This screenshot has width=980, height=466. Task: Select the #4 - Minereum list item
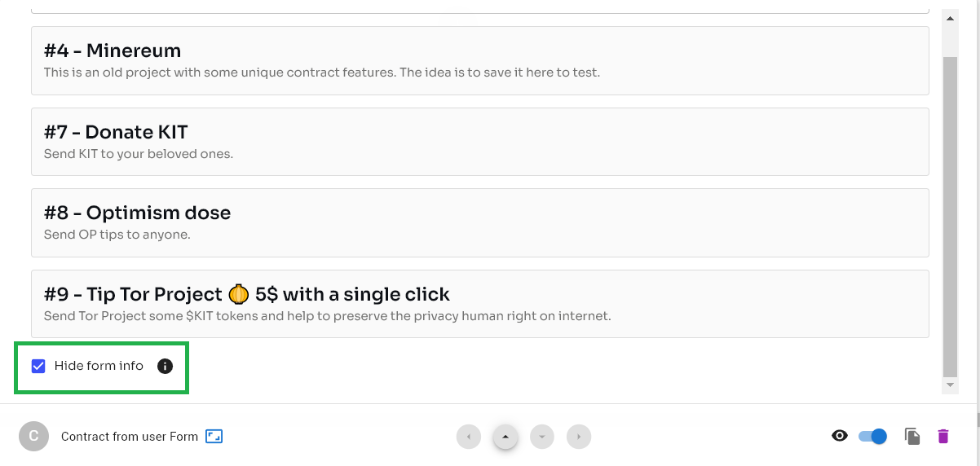coord(479,60)
